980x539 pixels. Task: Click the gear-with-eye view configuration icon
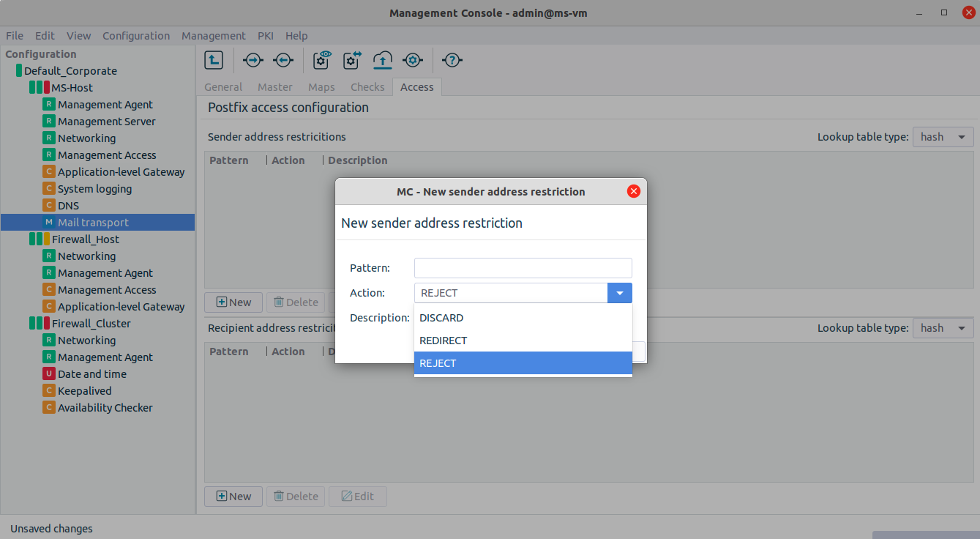323,60
